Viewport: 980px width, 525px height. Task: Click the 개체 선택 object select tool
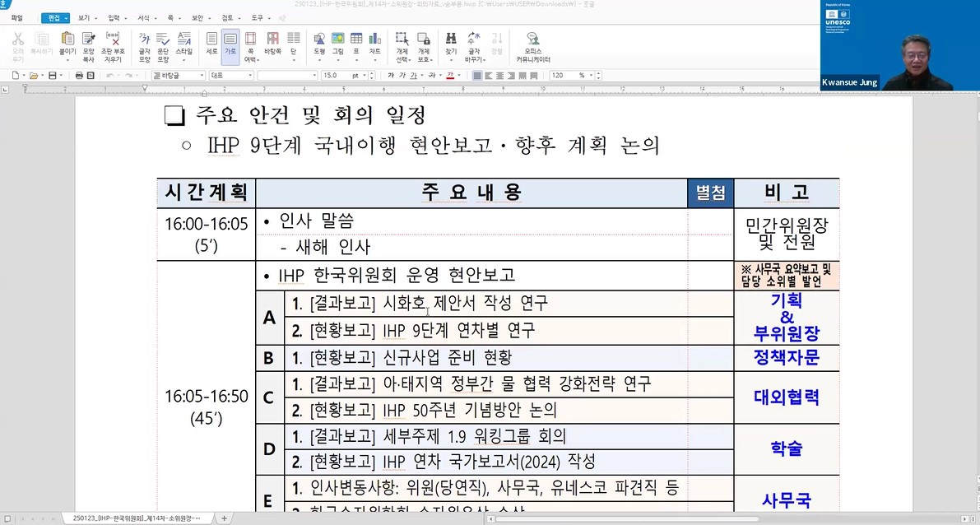pyautogui.click(x=402, y=47)
